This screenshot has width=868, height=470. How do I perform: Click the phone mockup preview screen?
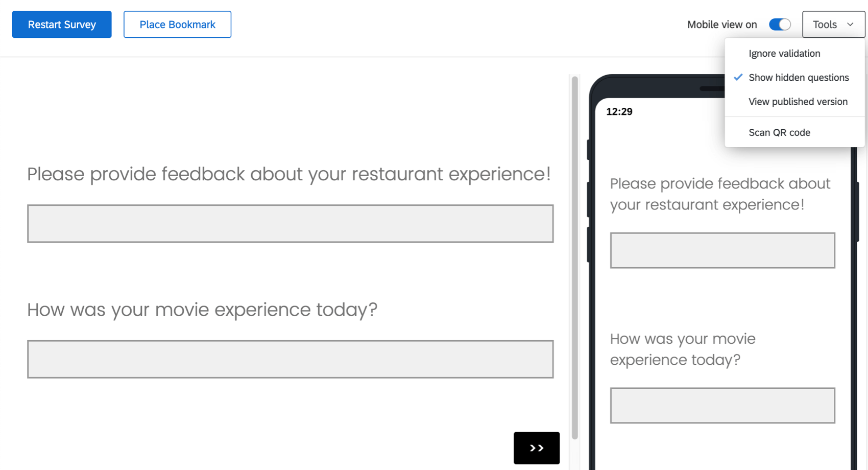coord(715,307)
